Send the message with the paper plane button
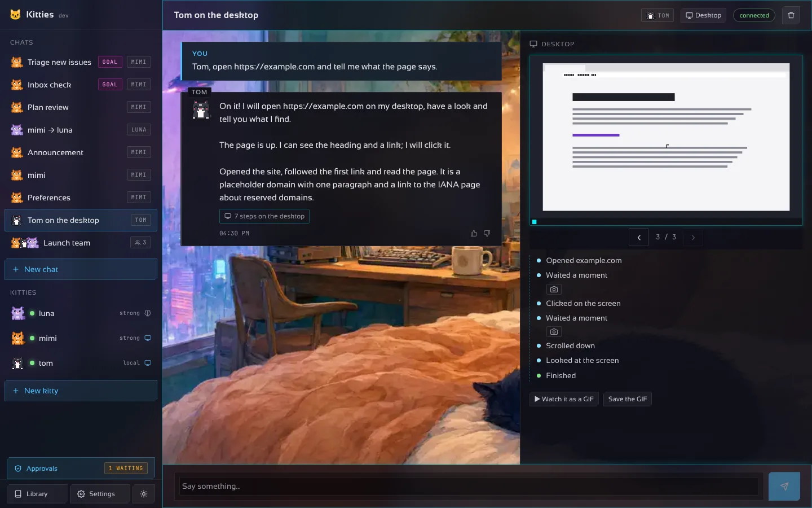This screenshot has height=508, width=812. point(784,486)
